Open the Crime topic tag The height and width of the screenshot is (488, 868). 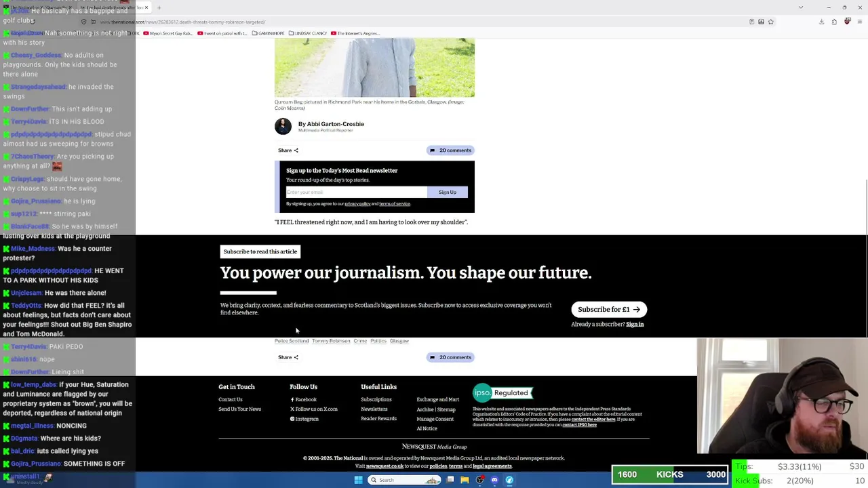pos(360,341)
